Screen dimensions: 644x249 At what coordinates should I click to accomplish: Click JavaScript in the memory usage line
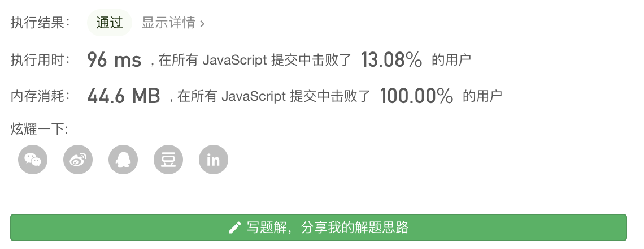tap(254, 97)
